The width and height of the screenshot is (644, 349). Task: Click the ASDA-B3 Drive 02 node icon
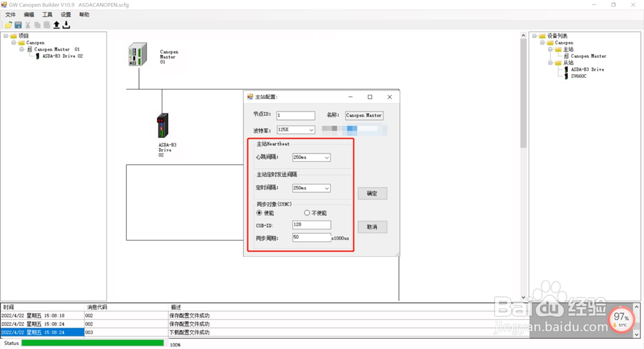coord(37,56)
